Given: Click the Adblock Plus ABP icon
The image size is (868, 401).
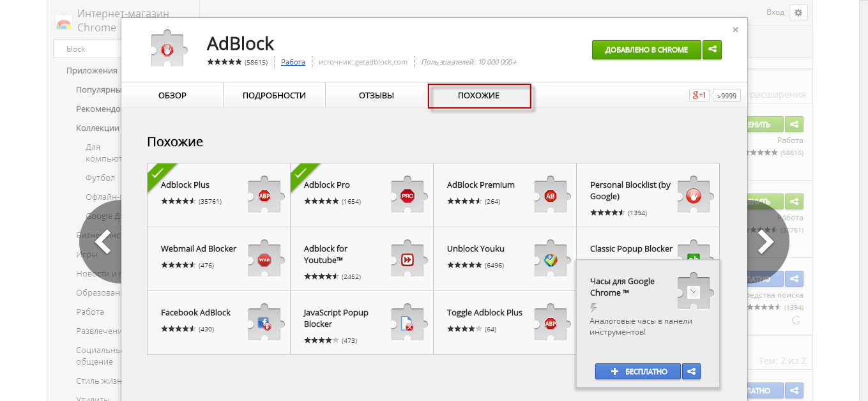Looking at the screenshot, I should point(264,195).
